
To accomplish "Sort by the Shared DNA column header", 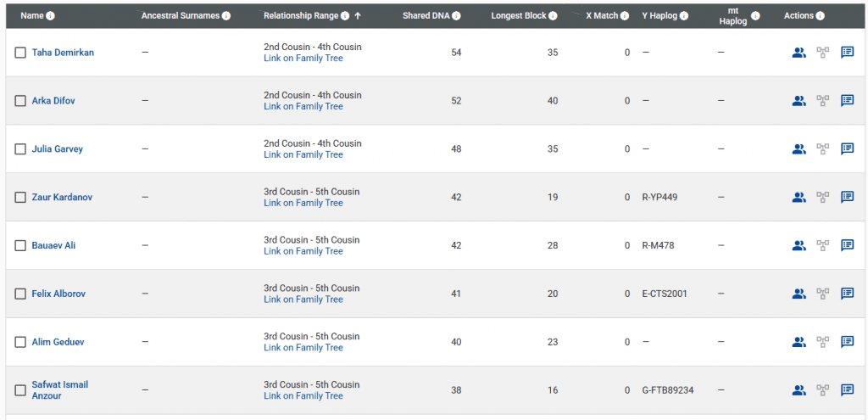I will (x=426, y=16).
